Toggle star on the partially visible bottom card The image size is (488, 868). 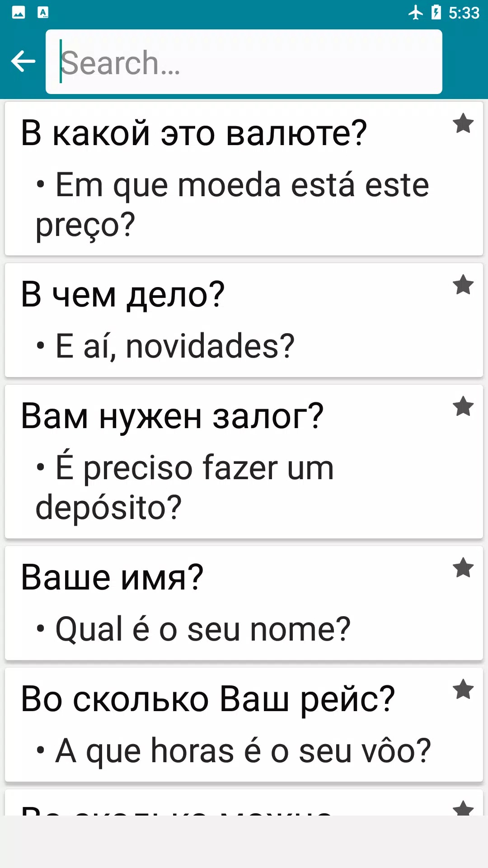point(463,808)
